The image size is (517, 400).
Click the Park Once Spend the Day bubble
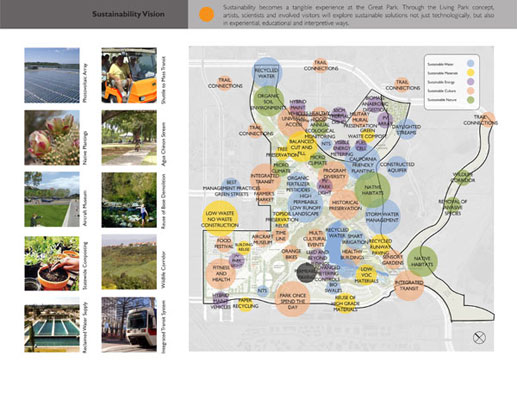pos(293,299)
